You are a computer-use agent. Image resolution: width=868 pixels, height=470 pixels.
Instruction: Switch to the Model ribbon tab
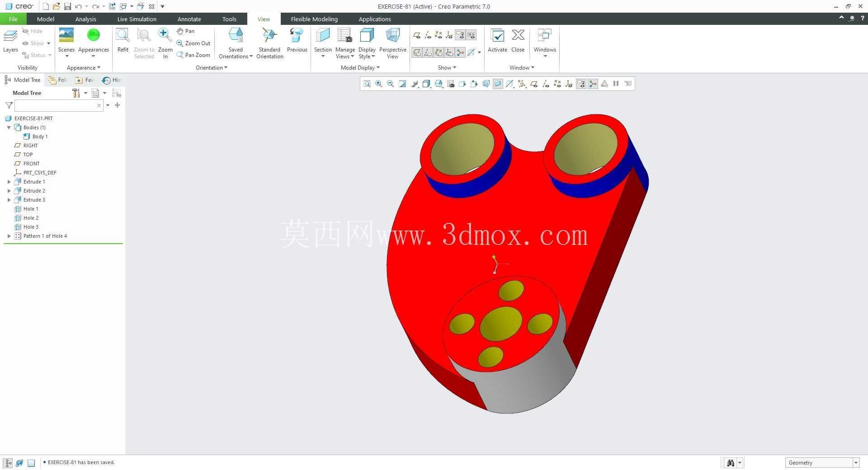tap(45, 19)
